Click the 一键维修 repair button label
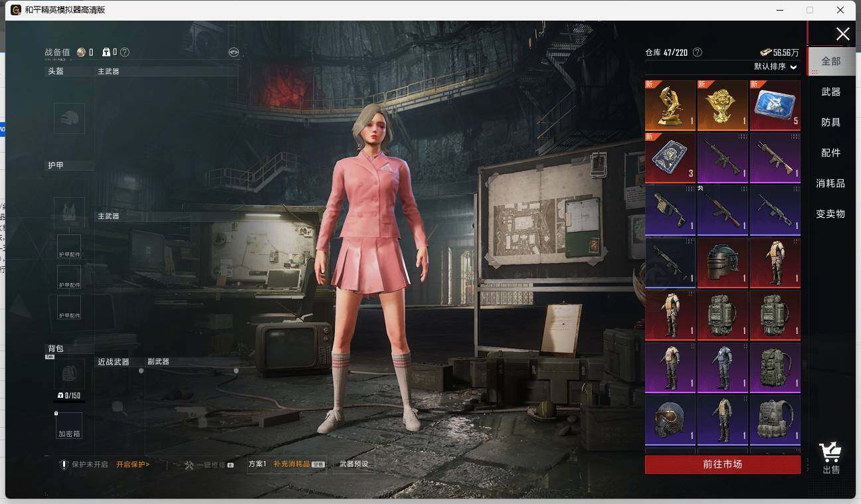This screenshot has width=861, height=504. pyautogui.click(x=211, y=465)
